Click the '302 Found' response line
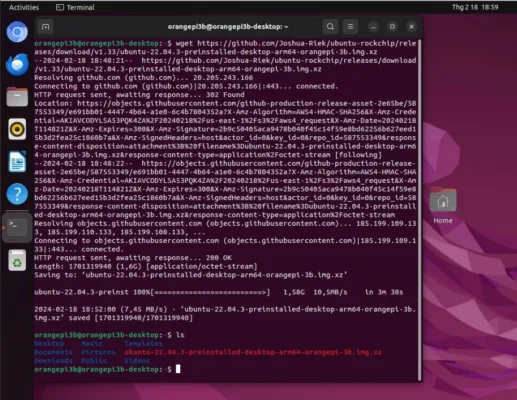The height and width of the screenshot is (400, 517). click(x=139, y=95)
